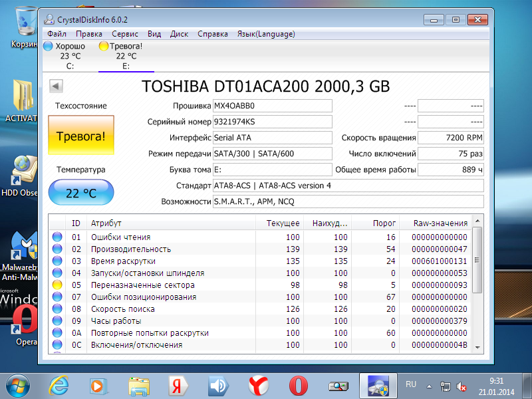
Task: Click the status circle for Часы работы
Action: 57,321
